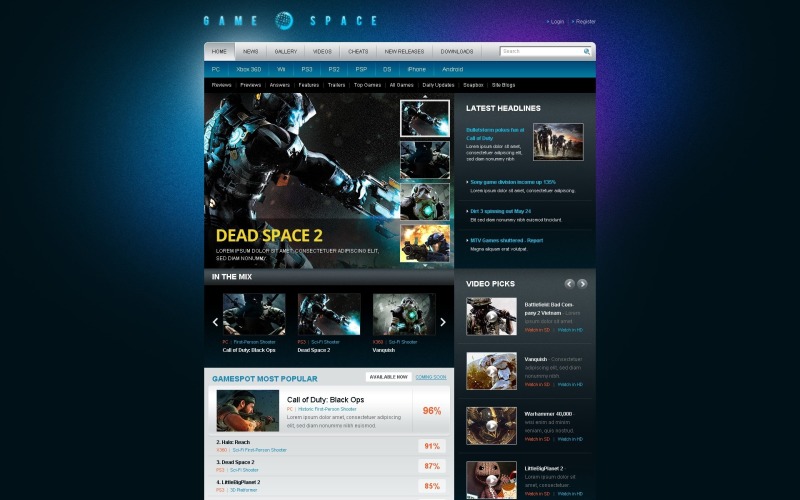Select the Xbox 360 platform
800x500 pixels.
coord(249,69)
